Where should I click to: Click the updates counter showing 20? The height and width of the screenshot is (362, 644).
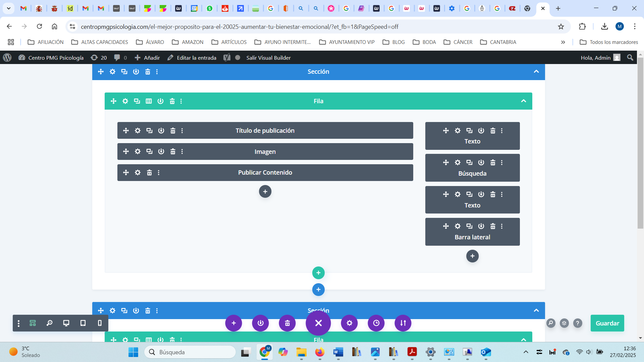(99, 58)
